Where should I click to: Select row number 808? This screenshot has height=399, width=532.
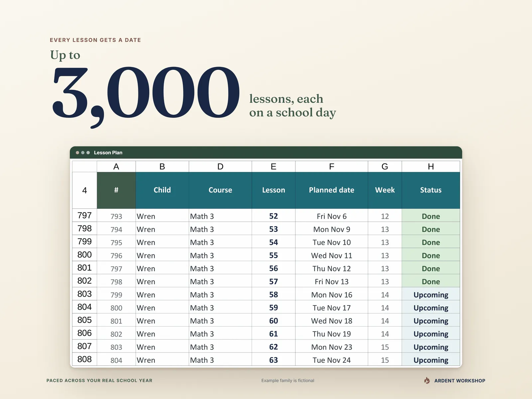click(x=84, y=359)
